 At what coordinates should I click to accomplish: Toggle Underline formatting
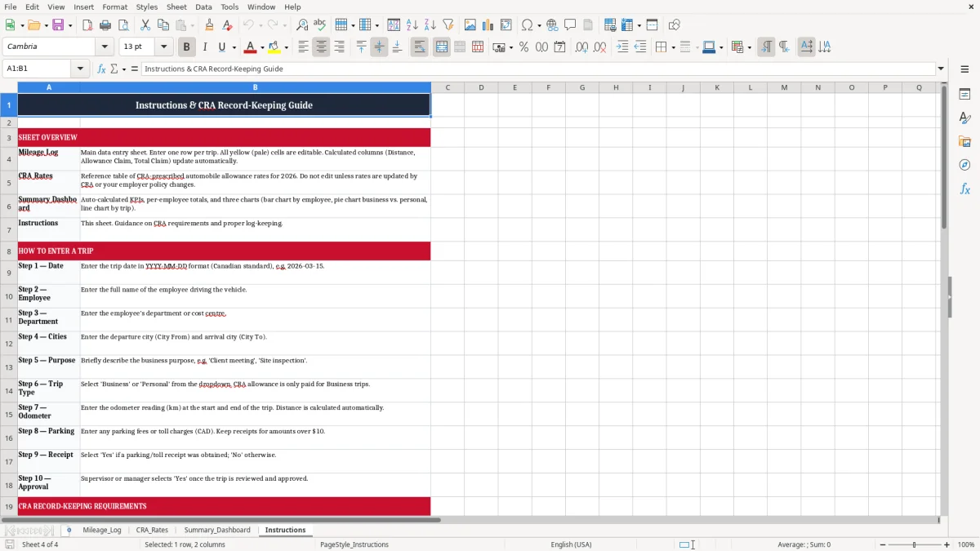click(221, 47)
